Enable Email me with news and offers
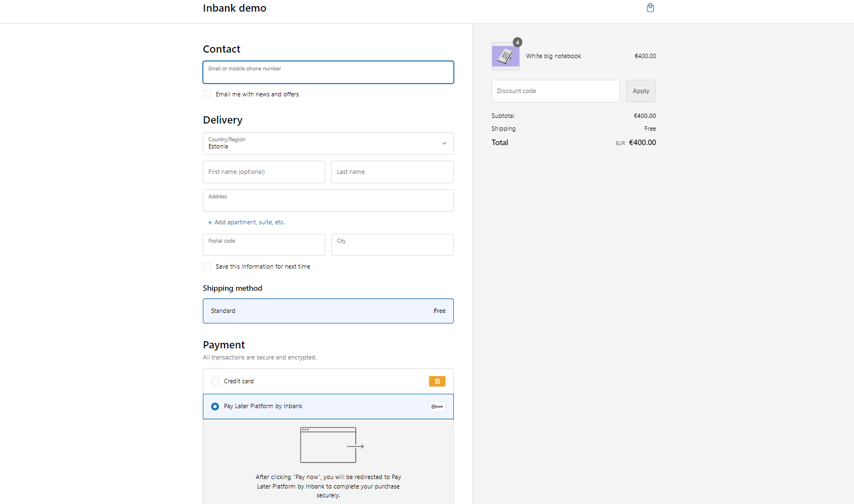This screenshot has height=504, width=854. pos(207,95)
